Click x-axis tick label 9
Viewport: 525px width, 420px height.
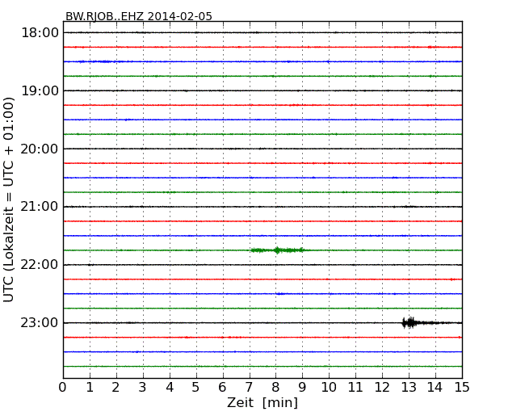[x=302, y=388]
